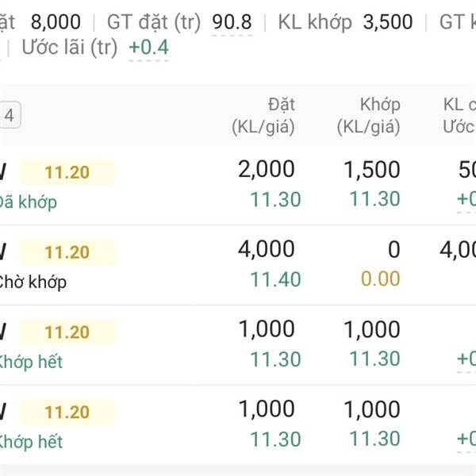Sort by the Khớp (KL/giá) column header
The height and width of the screenshot is (476, 476).
(x=369, y=115)
